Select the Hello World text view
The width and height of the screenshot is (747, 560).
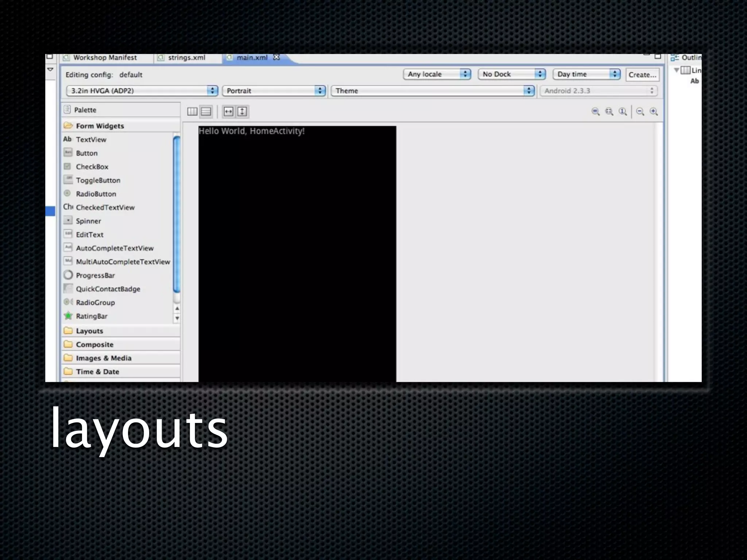[251, 131]
